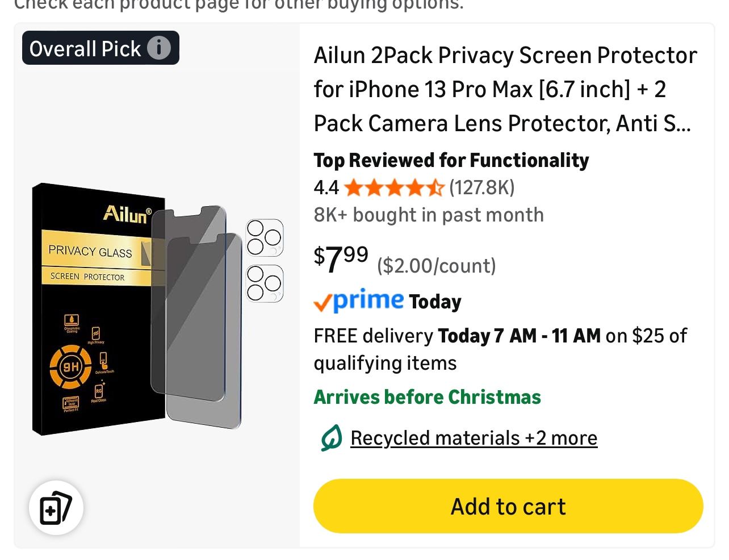Viewport: 729px width, 560px height.
Task: Click the $2.00/count unit price
Action: point(436,265)
